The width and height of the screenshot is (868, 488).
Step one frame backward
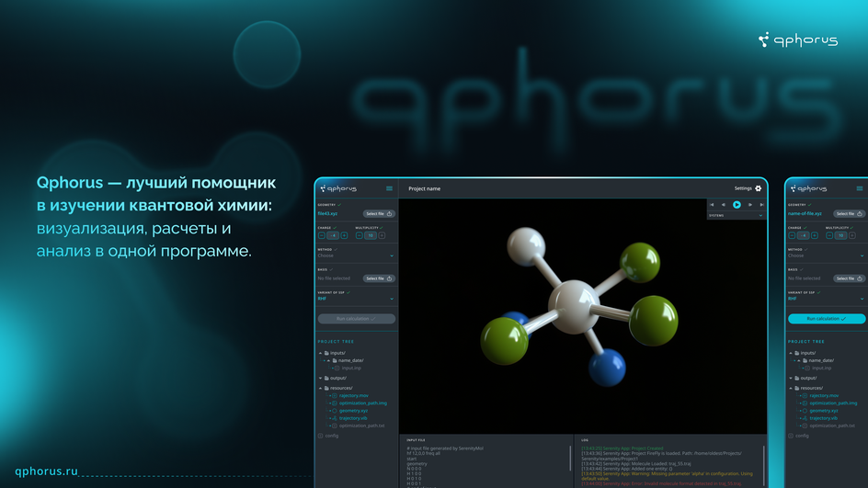click(x=724, y=205)
